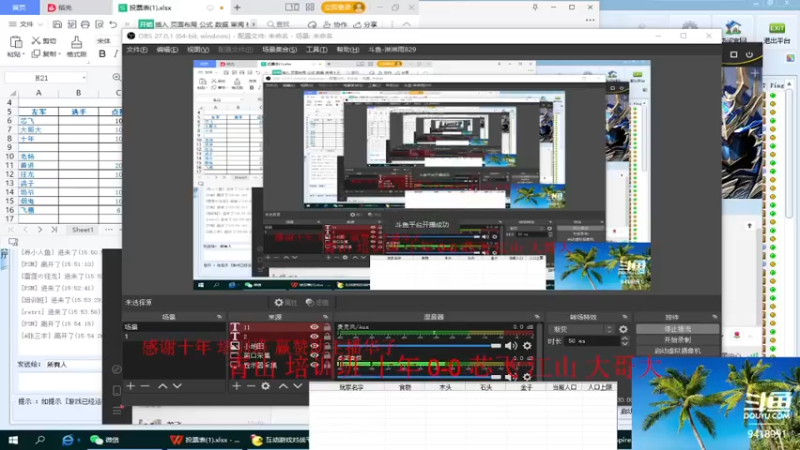The width and height of the screenshot is (800, 450).
Task: Adjust desktop audio volume slider
Action: (419, 377)
